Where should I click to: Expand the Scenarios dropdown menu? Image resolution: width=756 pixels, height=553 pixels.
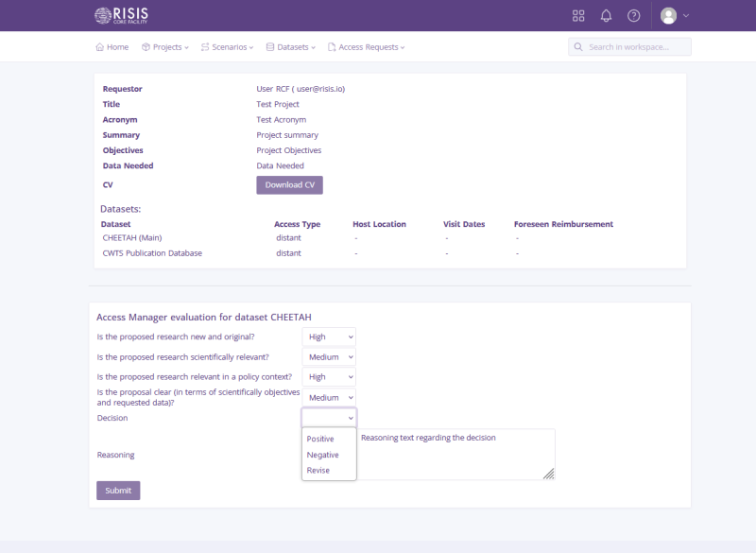[x=227, y=46]
